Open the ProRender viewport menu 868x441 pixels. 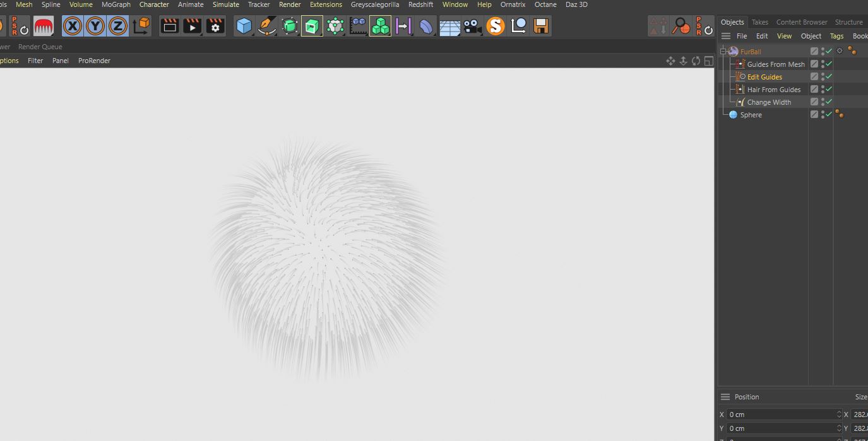tap(94, 61)
